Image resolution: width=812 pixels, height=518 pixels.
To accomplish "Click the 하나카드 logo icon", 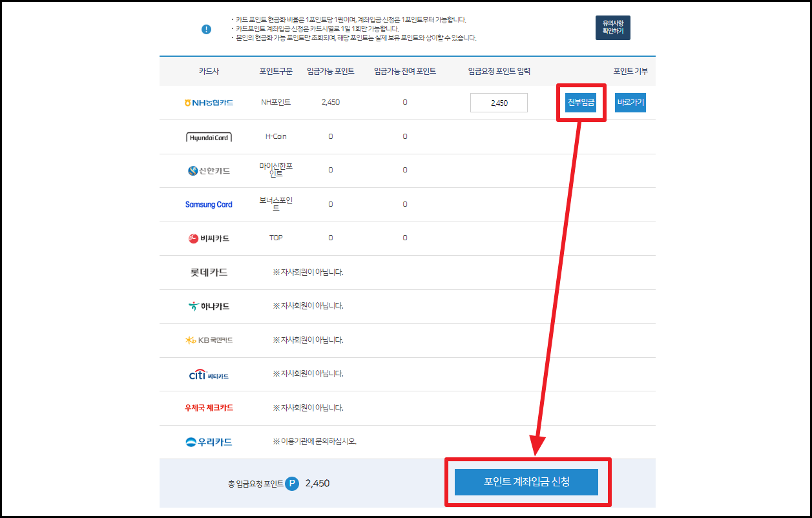I will click(209, 306).
